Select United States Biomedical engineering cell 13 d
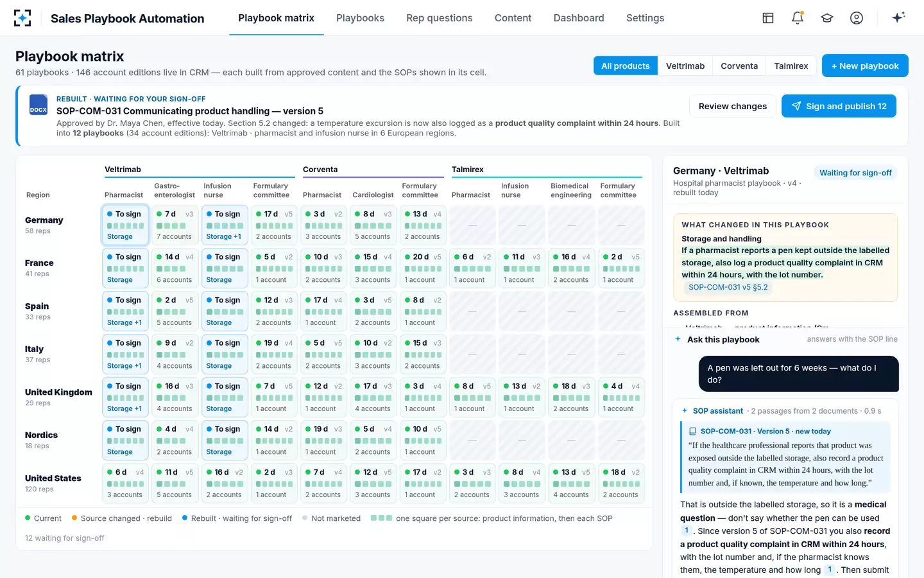The width and height of the screenshot is (924, 578). click(x=572, y=484)
